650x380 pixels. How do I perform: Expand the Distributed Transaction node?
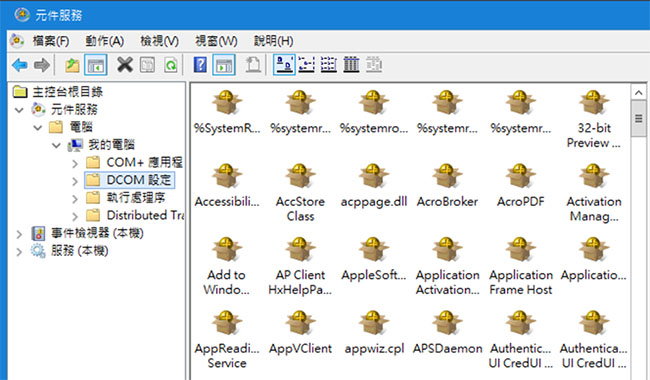[75, 216]
